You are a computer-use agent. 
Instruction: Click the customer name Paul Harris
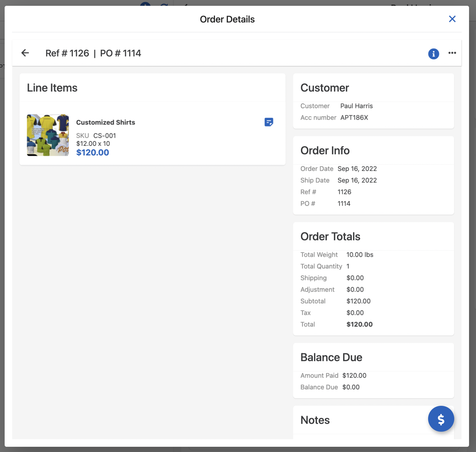point(356,106)
